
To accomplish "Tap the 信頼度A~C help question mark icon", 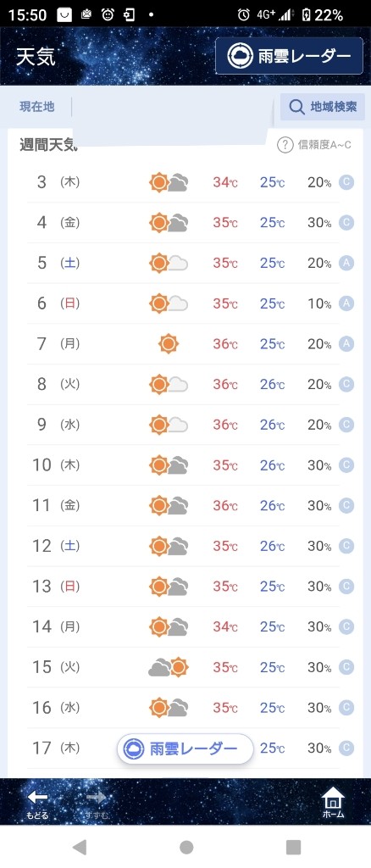I will click(x=285, y=146).
